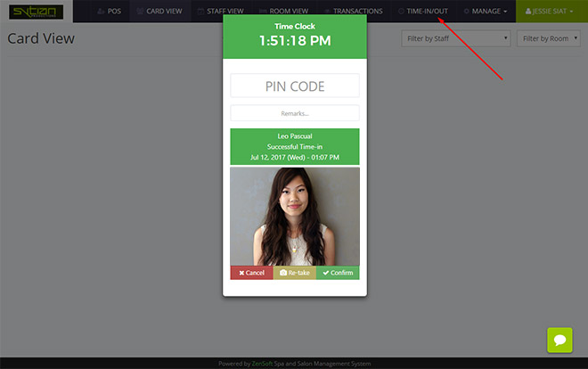The image size is (588, 369).
Task: Open the Filter by Room dropdown
Action: pyautogui.click(x=549, y=38)
